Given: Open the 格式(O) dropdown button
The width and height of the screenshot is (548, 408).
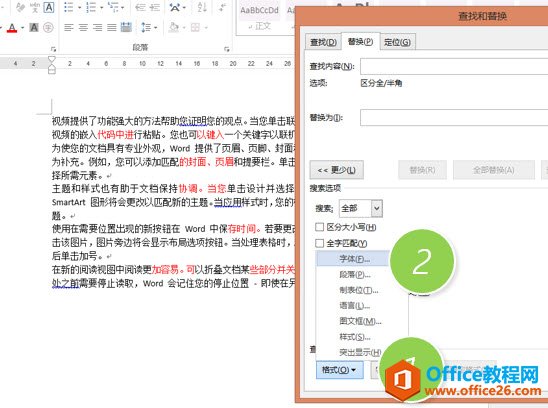Looking at the screenshot, I should click(339, 370).
